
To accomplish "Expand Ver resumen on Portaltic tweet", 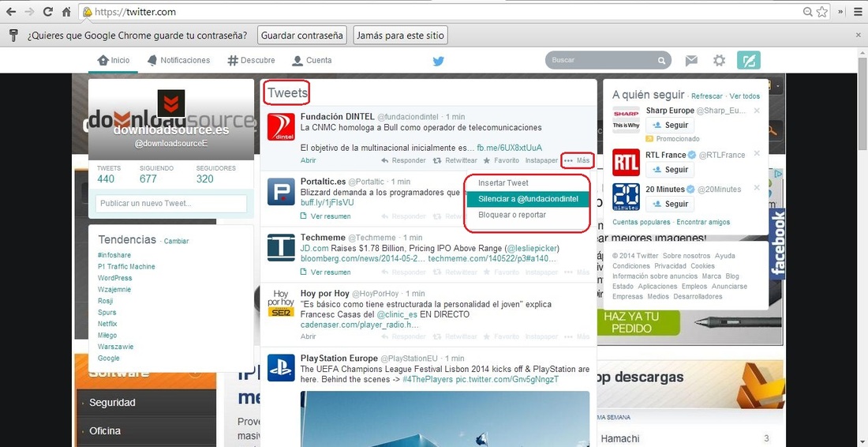I will [x=325, y=216].
